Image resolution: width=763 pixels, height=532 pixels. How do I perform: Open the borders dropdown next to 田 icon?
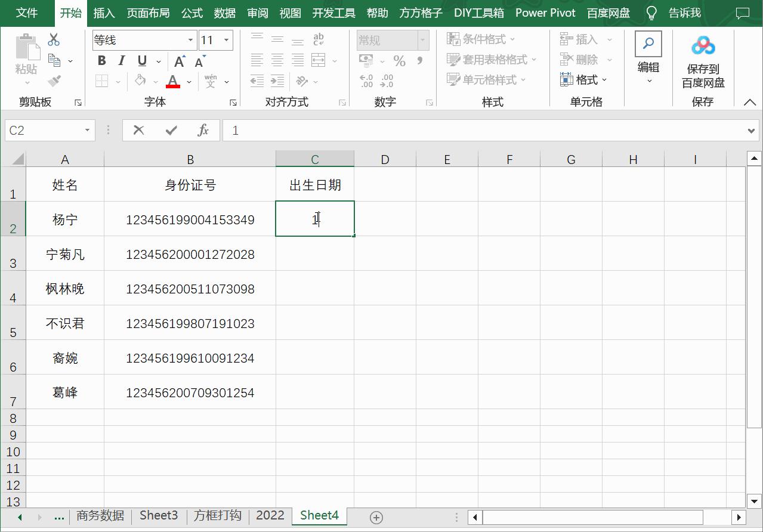click(x=119, y=81)
